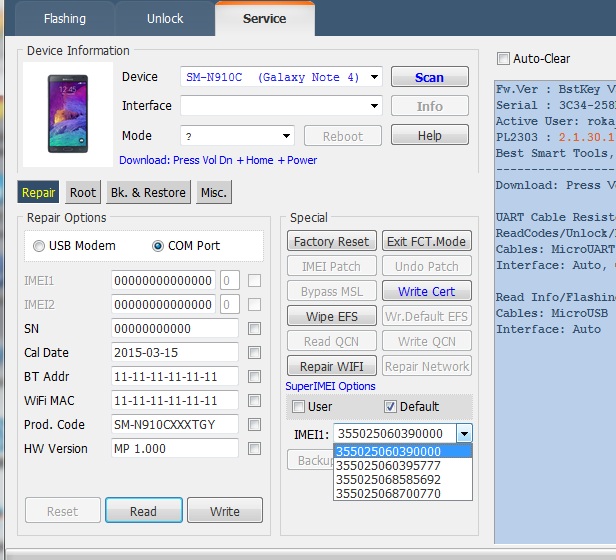
Task: Click the Bypass MSL button
Action: click(332, 291)
